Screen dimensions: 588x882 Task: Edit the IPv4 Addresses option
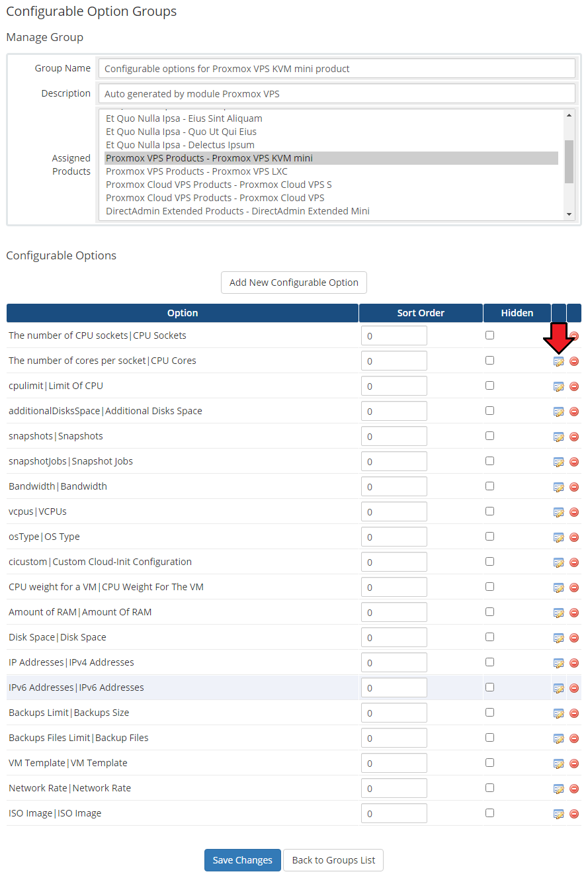[x=559, y=663]
